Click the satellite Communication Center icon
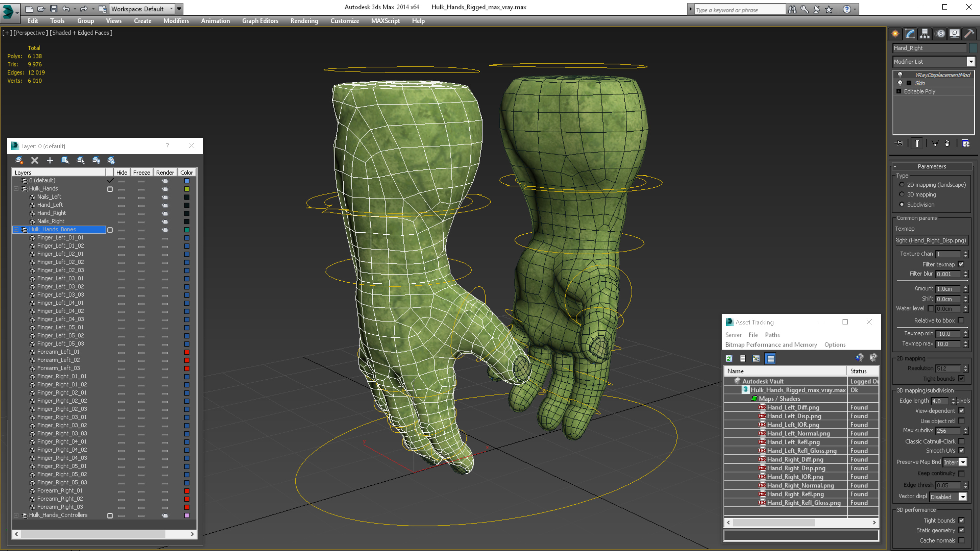 [x=816, y=10]
